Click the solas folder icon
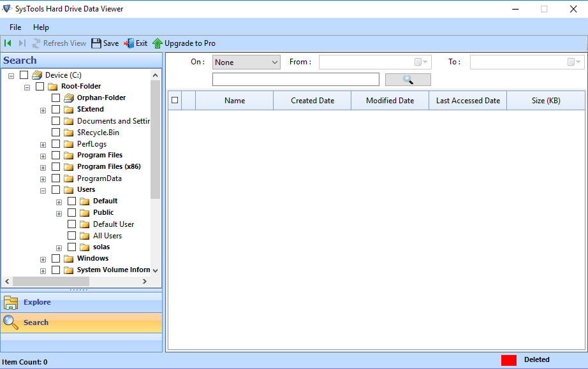The width and height of the screenshot is (588, 369). (x=85, y=247)
